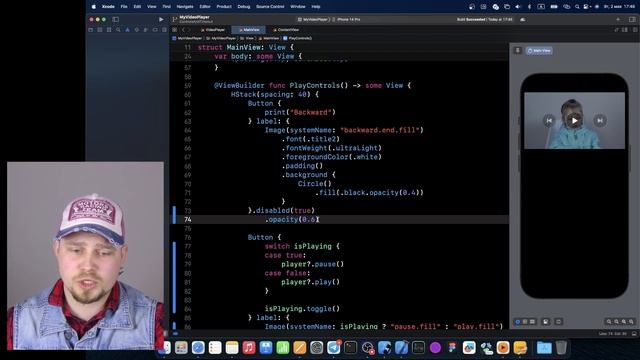The image size is (640, 360).
Task: Open the debug navigator
Action: (x=146, y=30)
